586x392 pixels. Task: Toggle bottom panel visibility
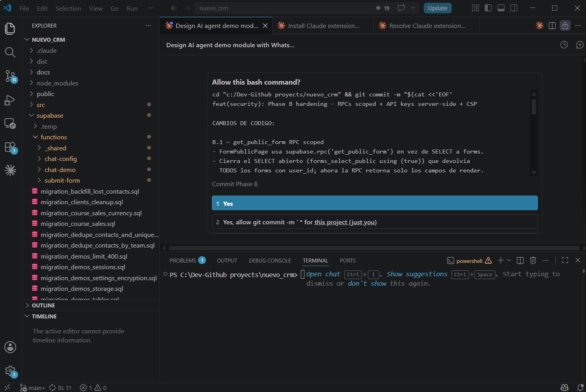tap(501, 8)
